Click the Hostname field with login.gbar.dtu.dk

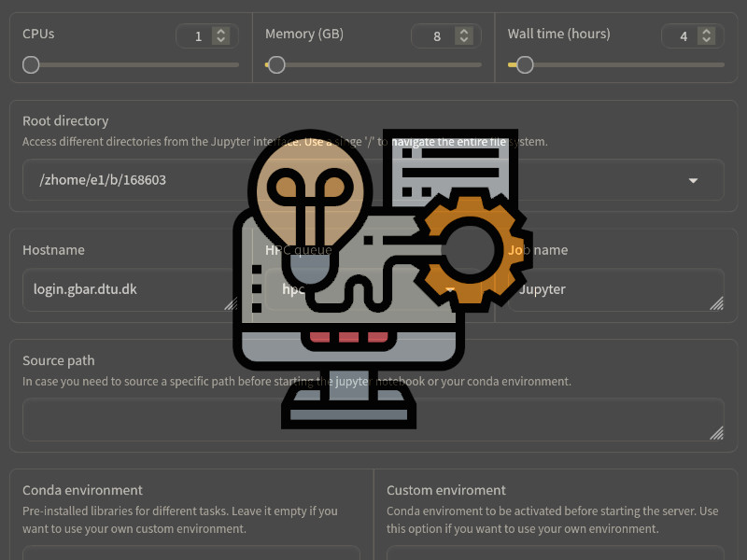click(121, 289)
